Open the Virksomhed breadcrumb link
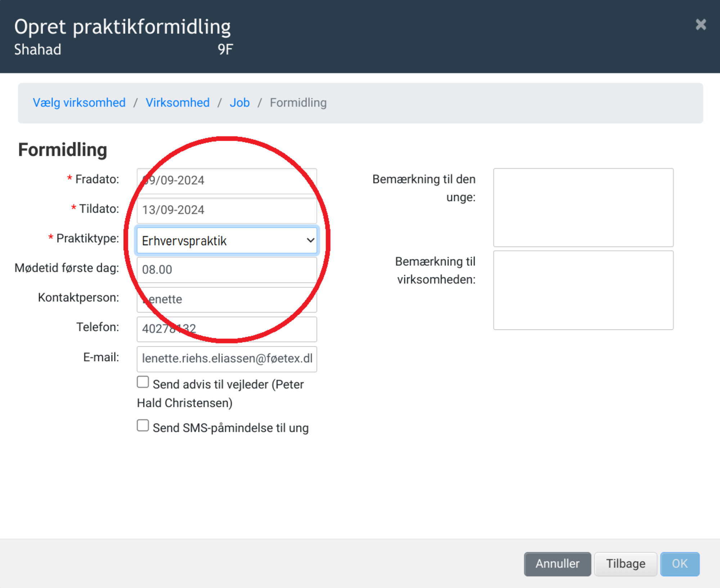Image resolution: width=720 pixels, height=588 pixels. pos(177,103)
